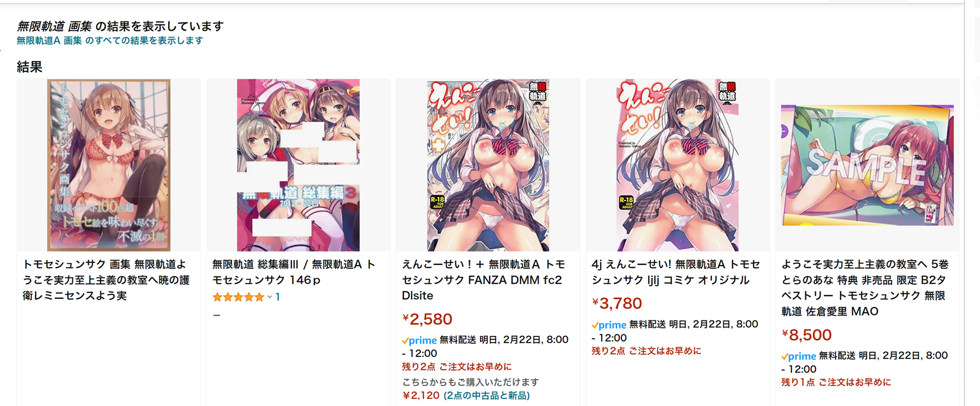Click the five-star rating icons

[238, 297]
